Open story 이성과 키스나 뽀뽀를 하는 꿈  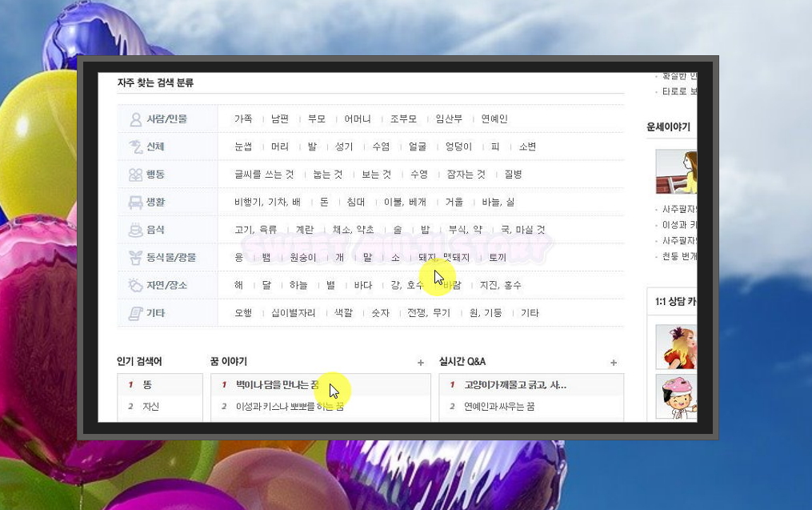pyautogui.click(x=290, y=407)
